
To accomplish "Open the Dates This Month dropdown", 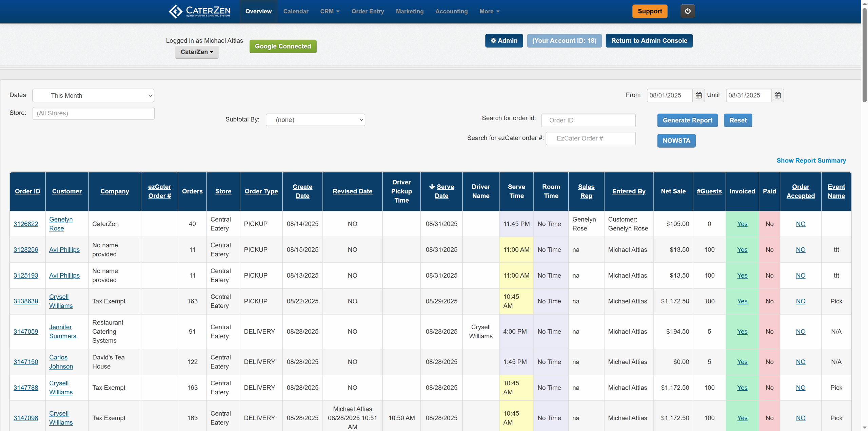I will coord(93,96).
